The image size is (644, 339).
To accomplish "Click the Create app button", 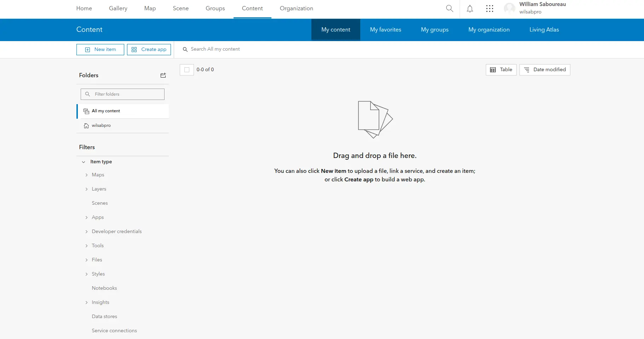I will click(149, 50).
